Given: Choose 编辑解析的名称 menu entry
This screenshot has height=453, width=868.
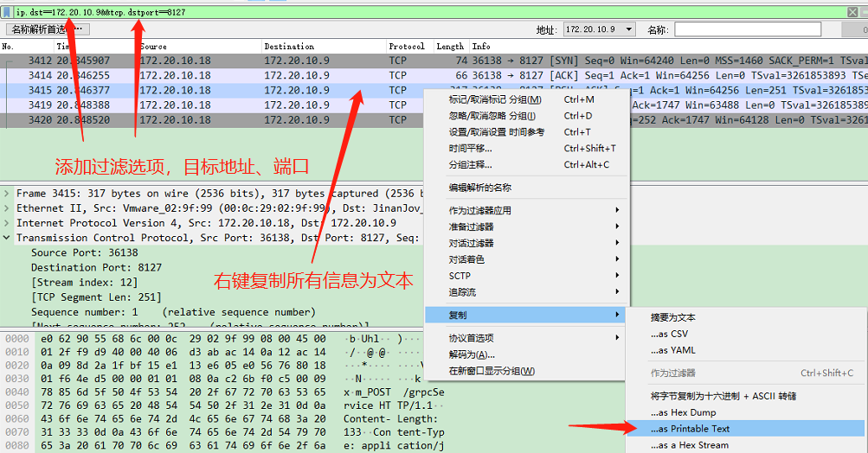Looking at the screenshot, I should click(526, 188).
